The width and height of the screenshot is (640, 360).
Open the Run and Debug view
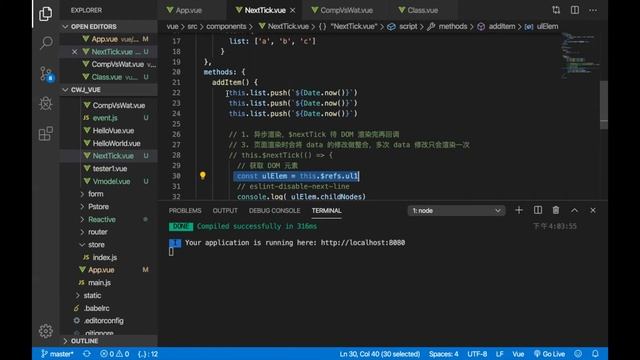[46, 103]
